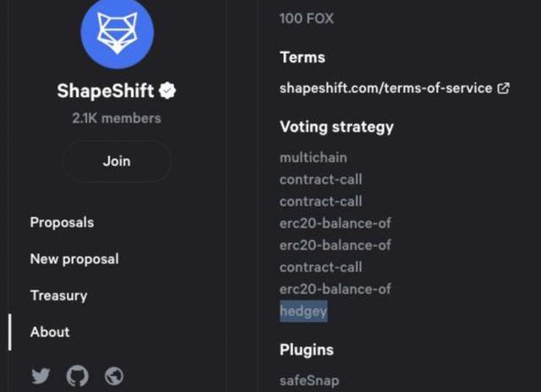Click the first erc20-balance-of strategy
The height and width of the screenshot is (392, 541).
[336, 223]
